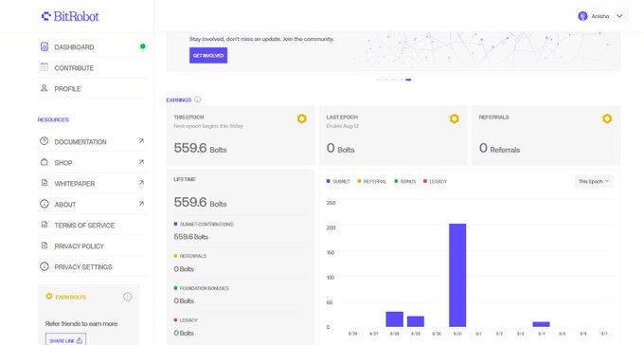Open the Dashboard chart icon

[x=45, y=46]
